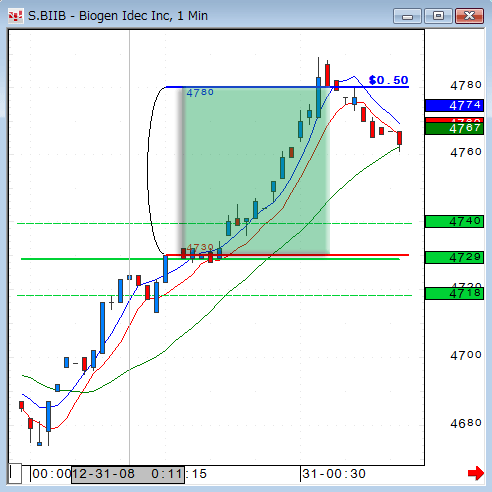Screen dimensions: 492x492
Task: Select the green 4740 price level label
Action: (454, 221)
